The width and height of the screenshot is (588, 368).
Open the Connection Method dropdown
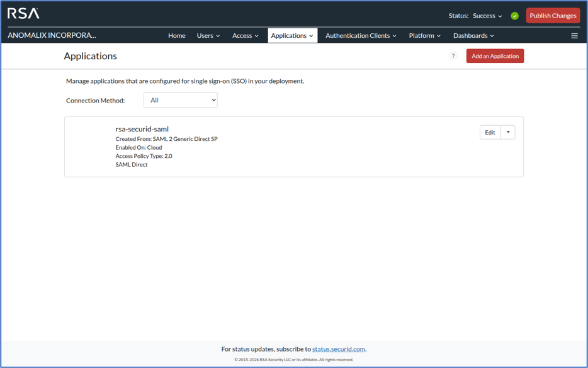pyautogui.click(x=181, y=100)
